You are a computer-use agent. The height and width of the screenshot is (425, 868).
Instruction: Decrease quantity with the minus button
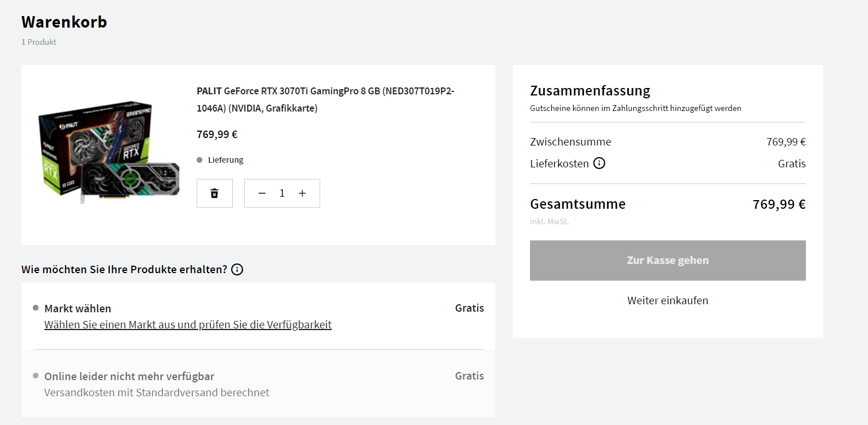pyautogui.click(x=262, y=193)
